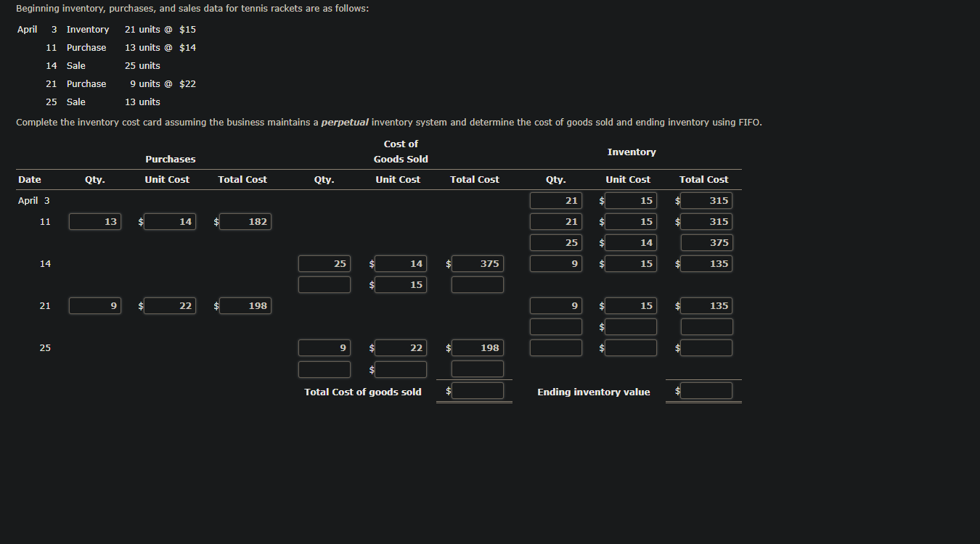
Task: Select April 25 goods sold unit cost 22
Action: (x=401, y=348)
